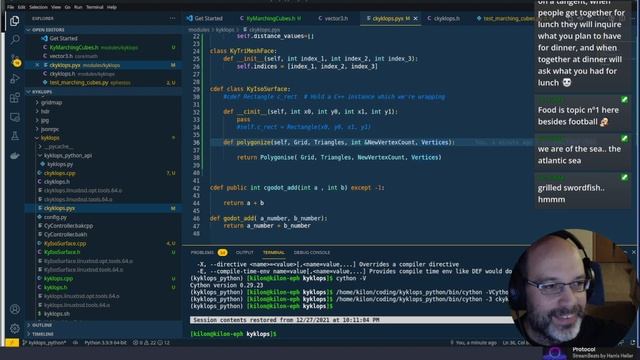The height and width of the screenshot is (360, 640).
Task: Open ckyklops.cpp in file tree
Action: (60, 173)
